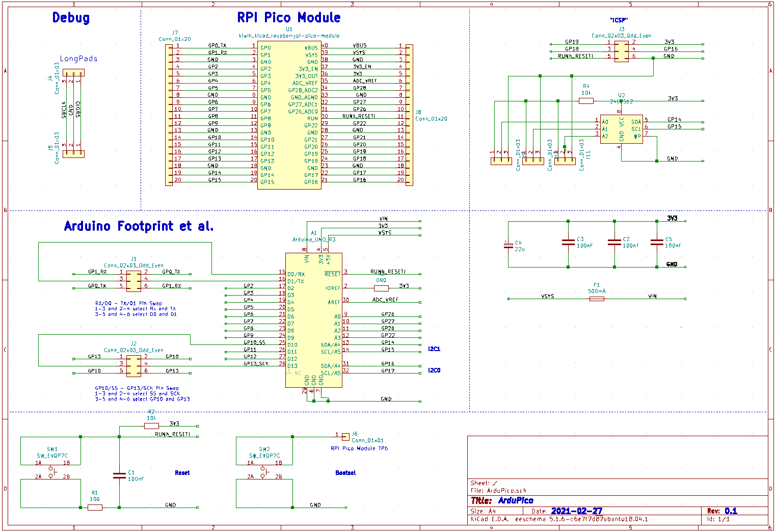Select the J2 Conn_02x03_Odd_Even connector symbol
Viewport: 776px width, 532px height.
coord(133,365)
